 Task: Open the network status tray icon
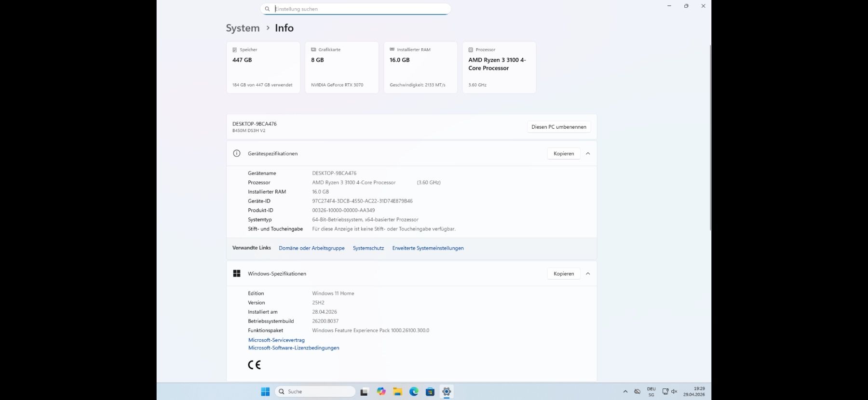click(x=665, y=392)
